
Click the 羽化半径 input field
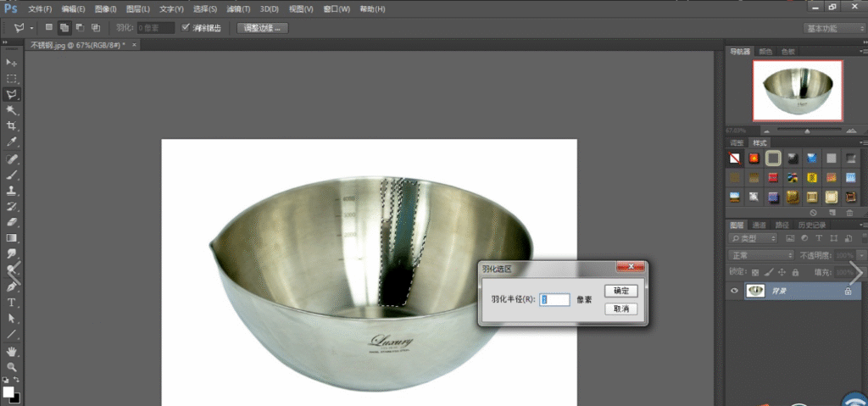click(554, 299)
